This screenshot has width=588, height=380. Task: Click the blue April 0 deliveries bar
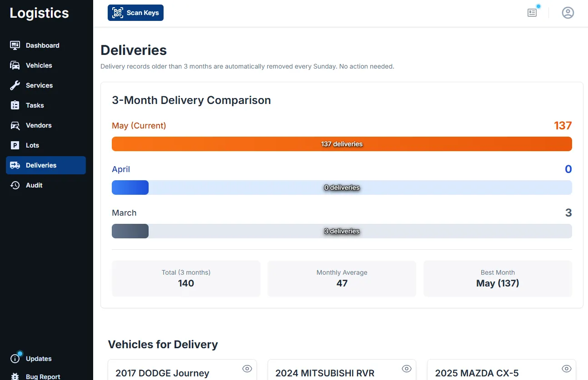pyautogui.click(x=342, y=188)
